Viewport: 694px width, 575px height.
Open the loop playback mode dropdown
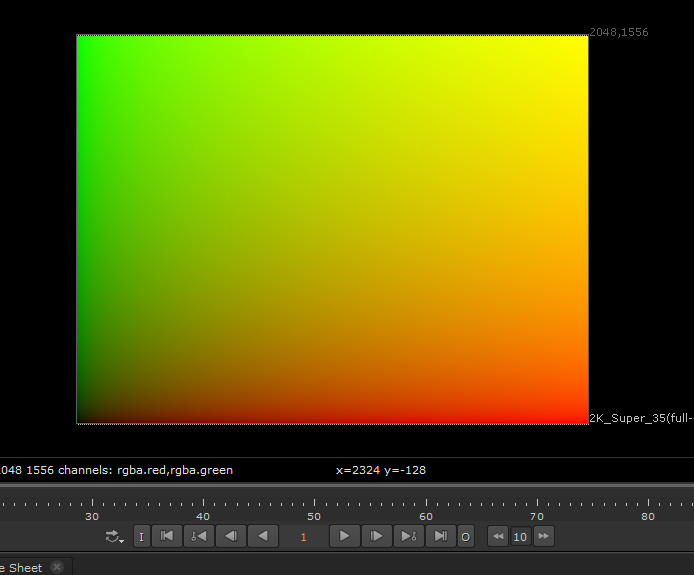[115, 536]
